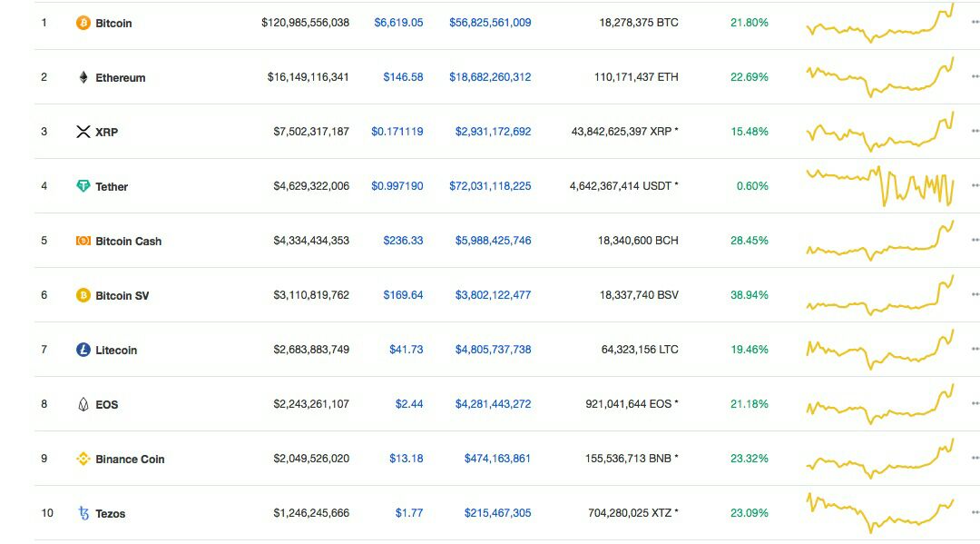The height and width of the screenshot is (544, 980).
Task: Click Litecoin volume $4,805,737,738
Action: pyautogui.click(x=493, y=349)
